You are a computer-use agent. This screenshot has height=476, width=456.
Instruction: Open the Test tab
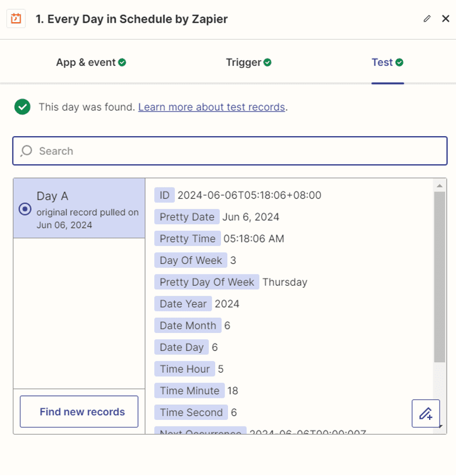(x=388, y=62)
